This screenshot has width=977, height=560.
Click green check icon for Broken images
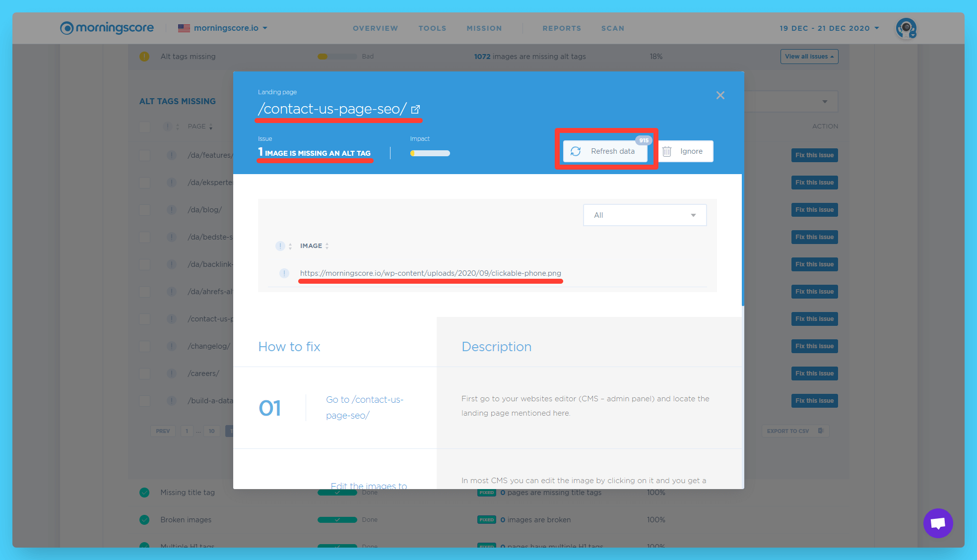click(x=144, y=520)
